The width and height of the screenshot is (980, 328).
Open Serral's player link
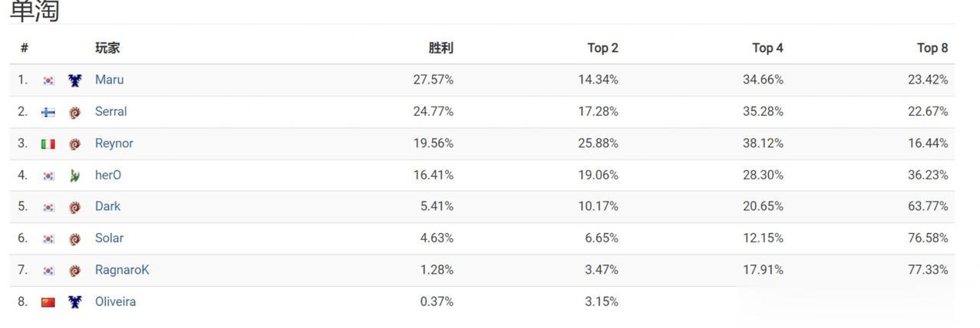coord(111,112)
